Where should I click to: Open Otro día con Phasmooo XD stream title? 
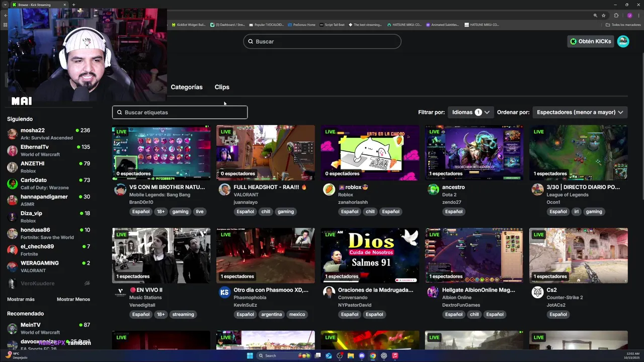pyautogui.click(x=271, y=290)
